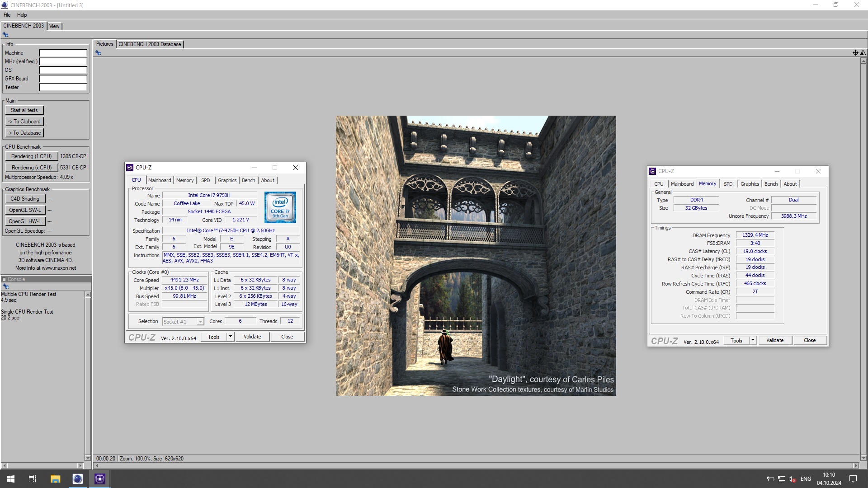868x488 pixels.
Task: Open the File menu
Action: [7, 15]
